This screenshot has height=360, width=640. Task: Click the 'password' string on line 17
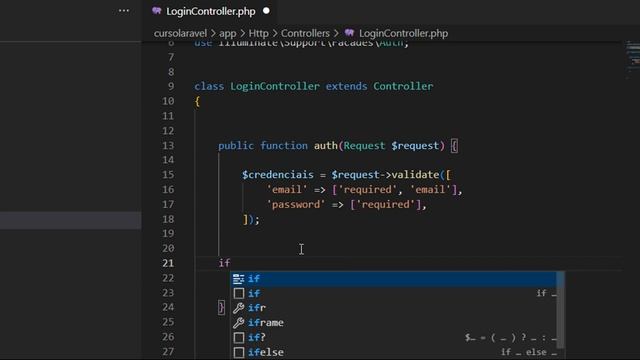(296, 204)
